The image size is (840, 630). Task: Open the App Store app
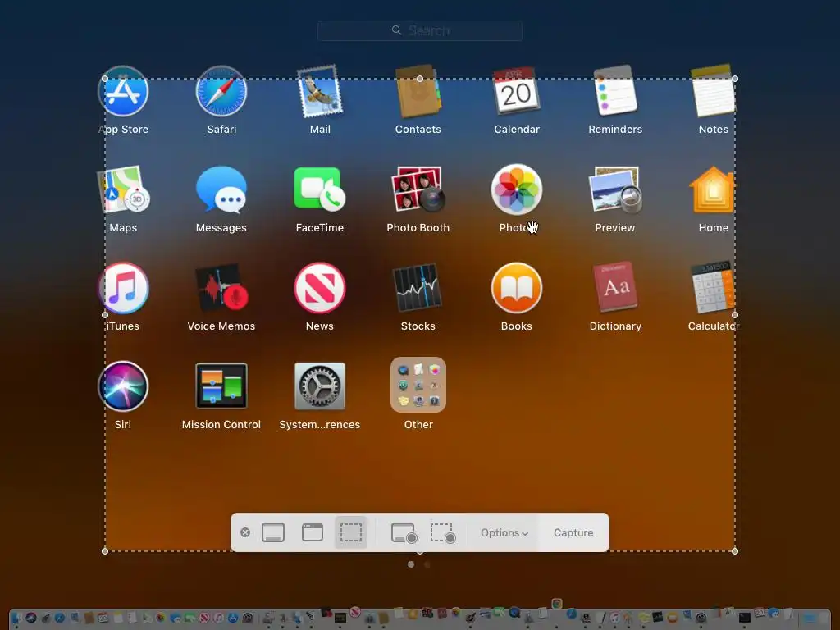click(x=123, y=92)
